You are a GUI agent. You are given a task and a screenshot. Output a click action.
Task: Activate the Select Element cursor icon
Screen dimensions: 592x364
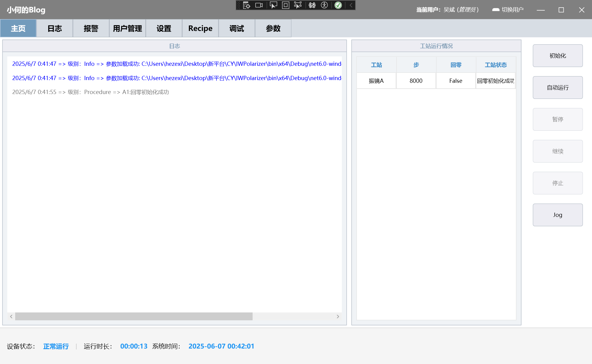[273, 5]
